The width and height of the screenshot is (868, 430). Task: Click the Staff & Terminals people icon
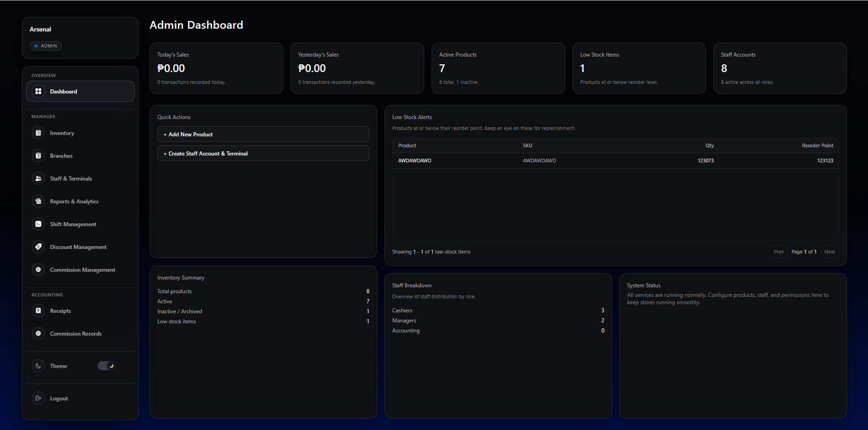coord(38,178)
